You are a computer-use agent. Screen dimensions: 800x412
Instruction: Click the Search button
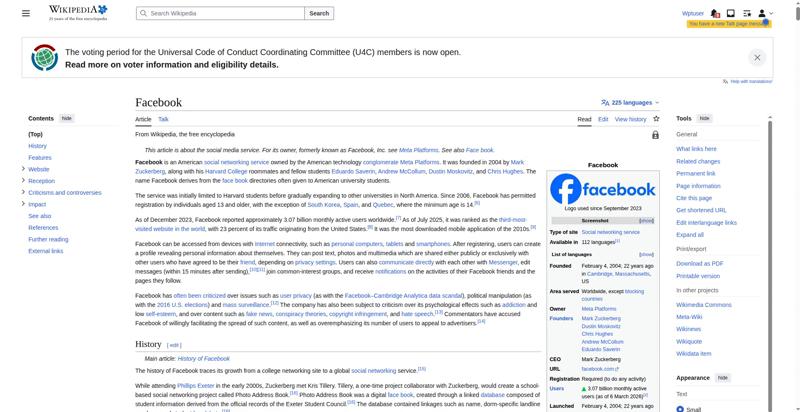[319, 13]
